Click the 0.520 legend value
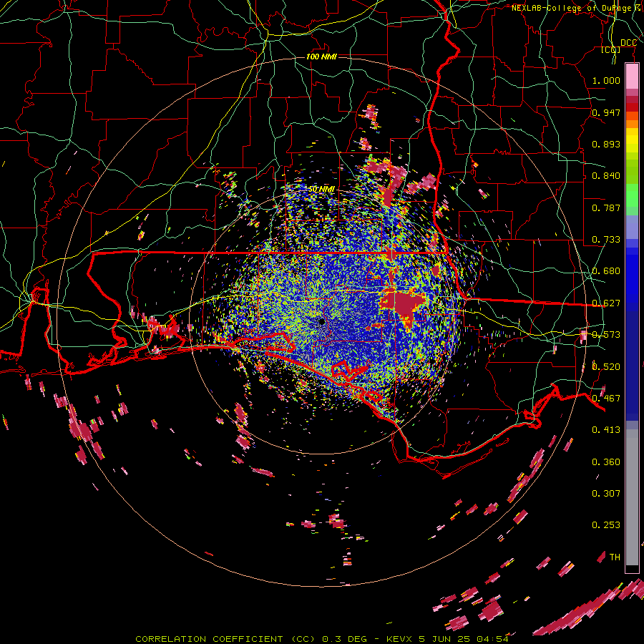 [606, 367]
